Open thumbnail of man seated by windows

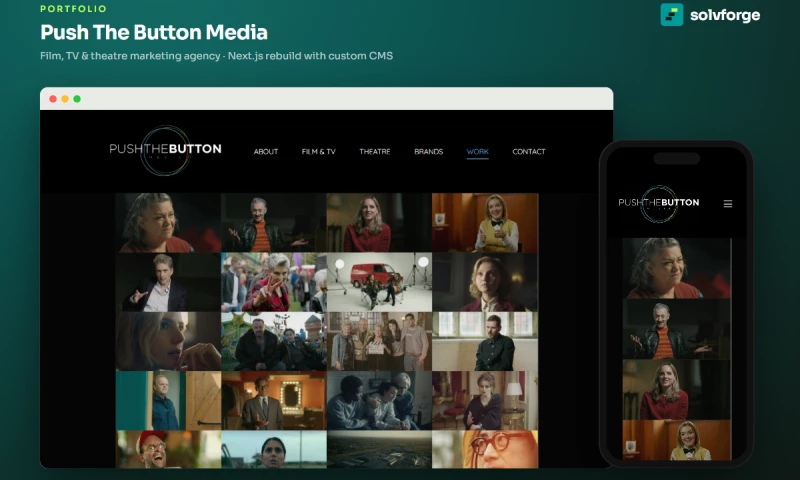click(485, 341)
